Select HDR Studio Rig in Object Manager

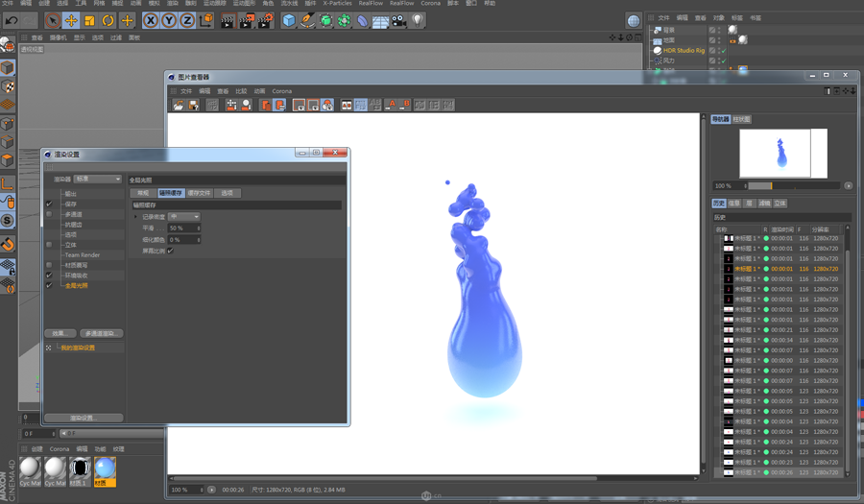coord(684,50)
